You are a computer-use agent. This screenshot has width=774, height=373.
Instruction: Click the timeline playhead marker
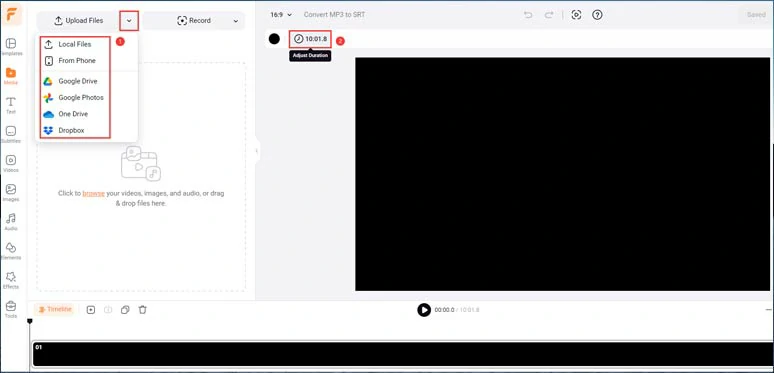pos(30,322)
